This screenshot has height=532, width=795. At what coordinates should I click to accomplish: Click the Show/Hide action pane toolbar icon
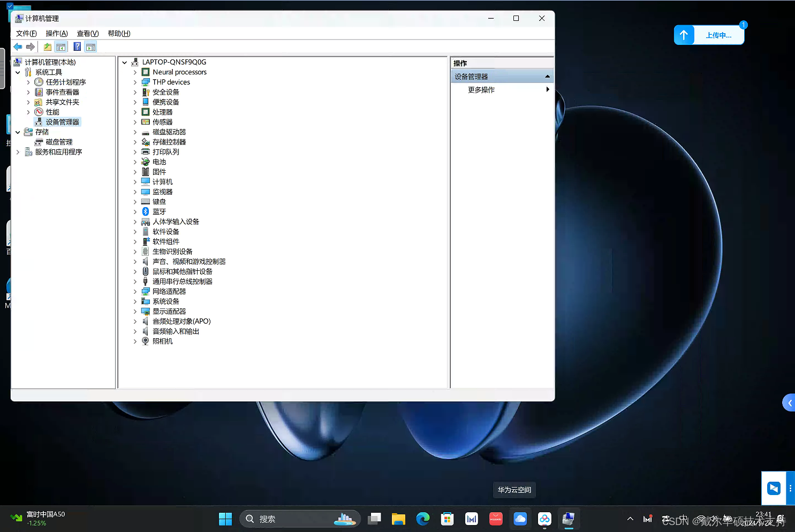90,47
